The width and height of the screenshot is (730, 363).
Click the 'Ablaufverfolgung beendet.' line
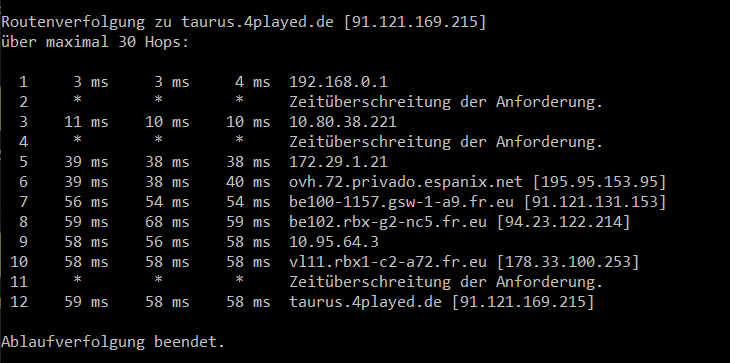pos(113,342)
